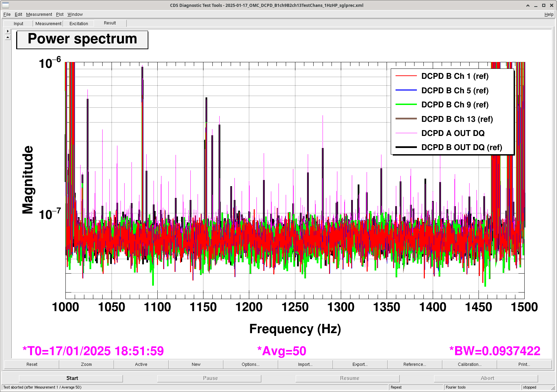Image resolution: width=557 pixels, height=392 pixels.
Task: Click the Export button
Action: (x=360, y=364)
